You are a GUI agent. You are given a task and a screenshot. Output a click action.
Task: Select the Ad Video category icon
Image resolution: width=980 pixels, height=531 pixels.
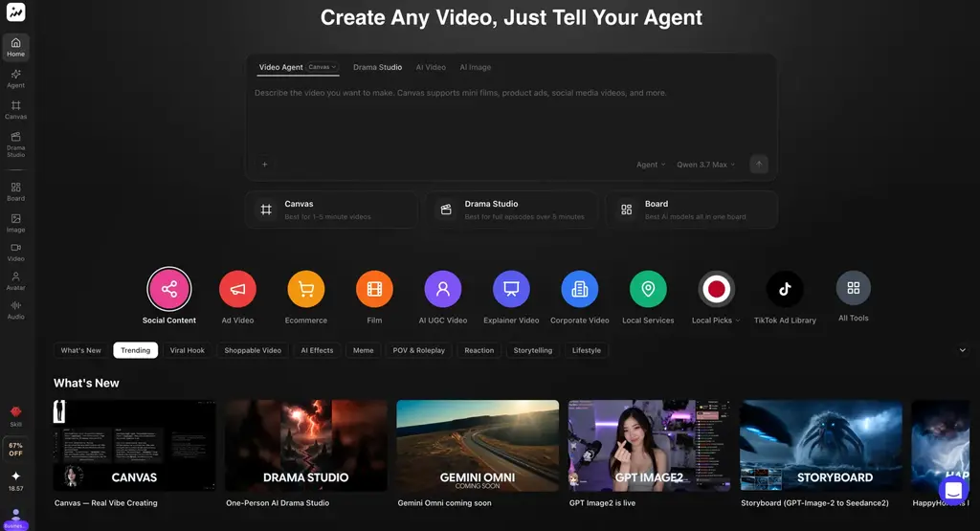237,289
